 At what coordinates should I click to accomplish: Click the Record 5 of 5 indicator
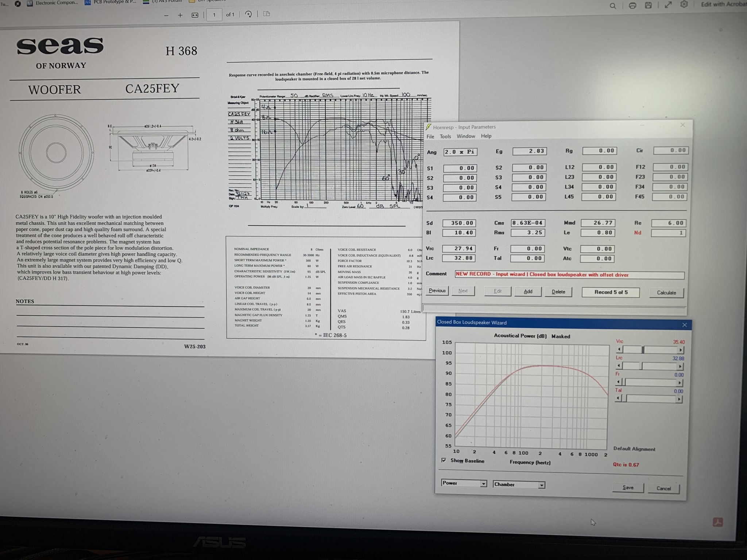[611, 292]
